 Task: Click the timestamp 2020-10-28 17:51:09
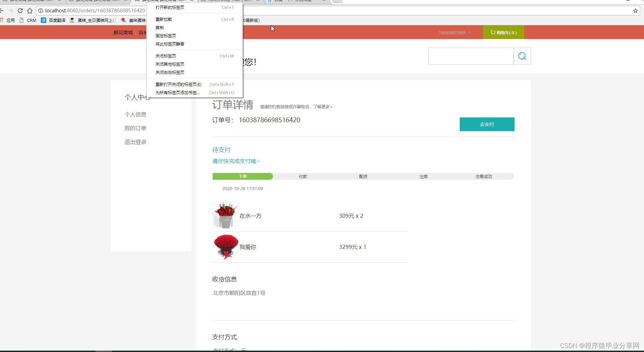(243, 188)
